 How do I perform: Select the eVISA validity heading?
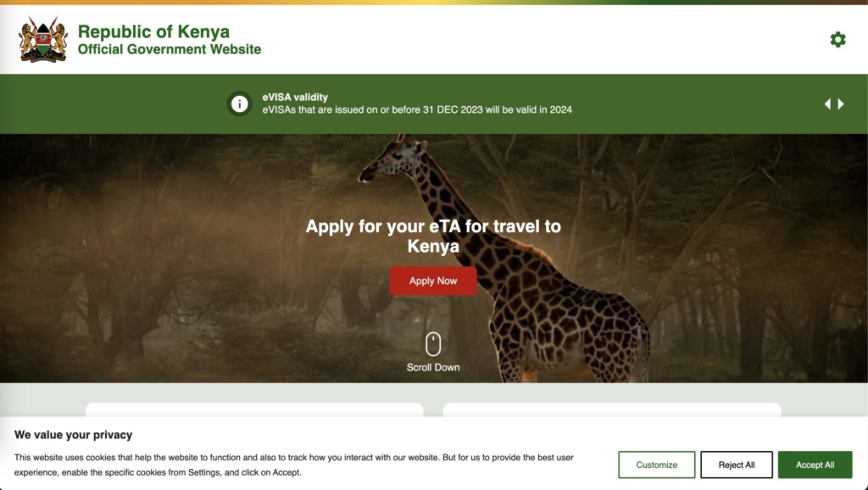pyautogui.click(x=295, y=97)
